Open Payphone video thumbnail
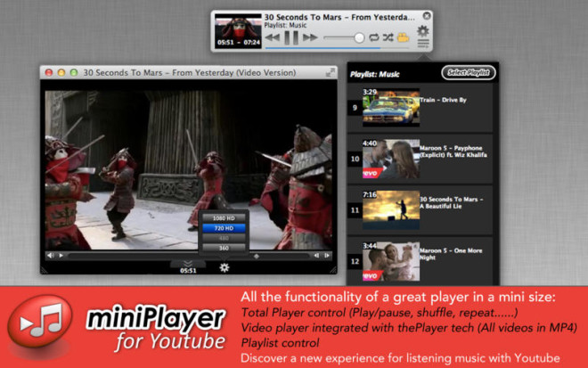This screenshot has height=368, width=588. pos(391,159)
